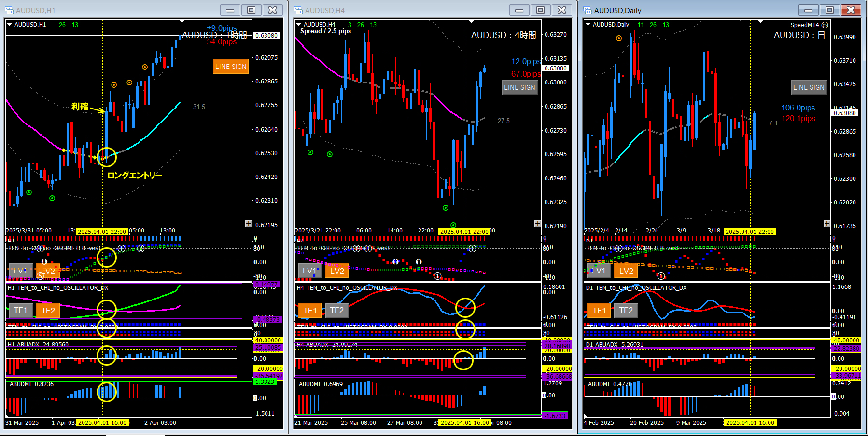Image resolution: width=868 pixels, height=436 pixels.
Task: Toggle LV1 in the H4 chart
Action: point(310,271)
